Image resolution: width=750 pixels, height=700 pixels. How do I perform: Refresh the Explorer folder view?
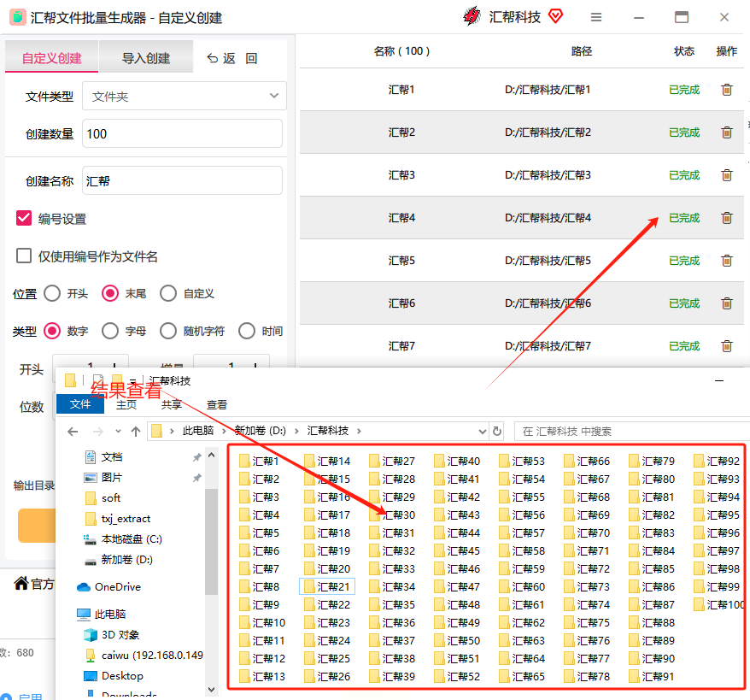[x=497, y=432]
